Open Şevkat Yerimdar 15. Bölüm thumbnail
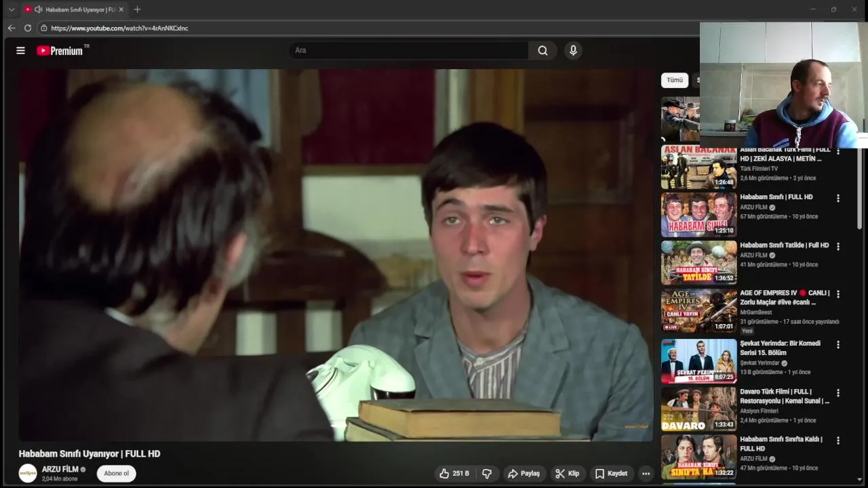 tap(698, 361)
